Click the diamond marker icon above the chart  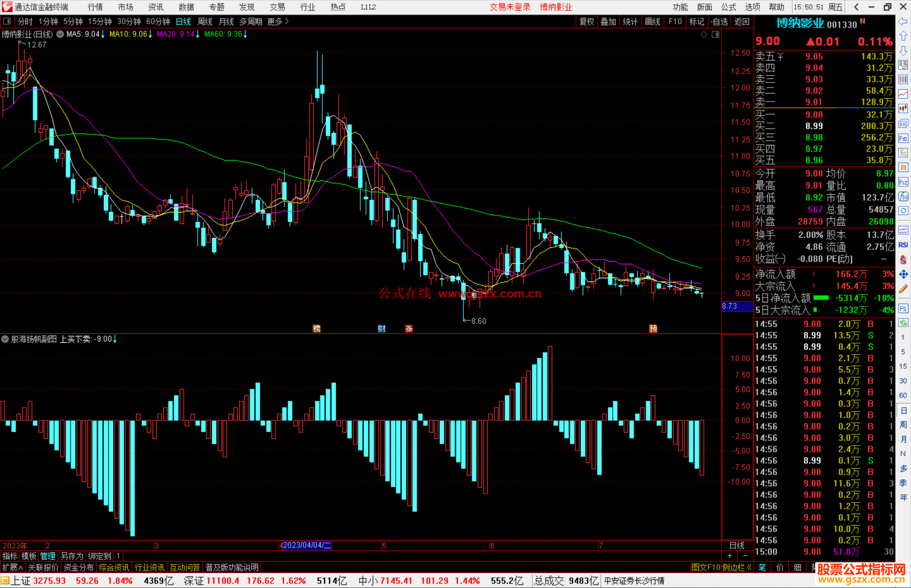(x=703, y=35)
